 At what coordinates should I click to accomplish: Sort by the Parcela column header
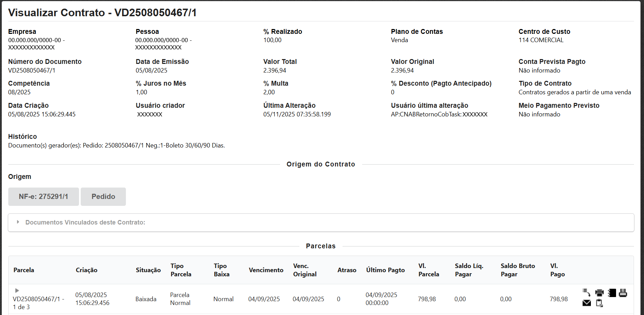(24, 270)
